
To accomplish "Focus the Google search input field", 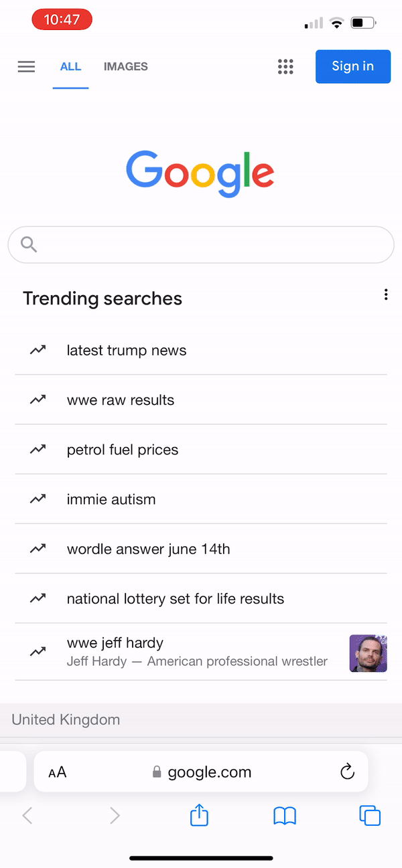I will (x=208, y=245).
